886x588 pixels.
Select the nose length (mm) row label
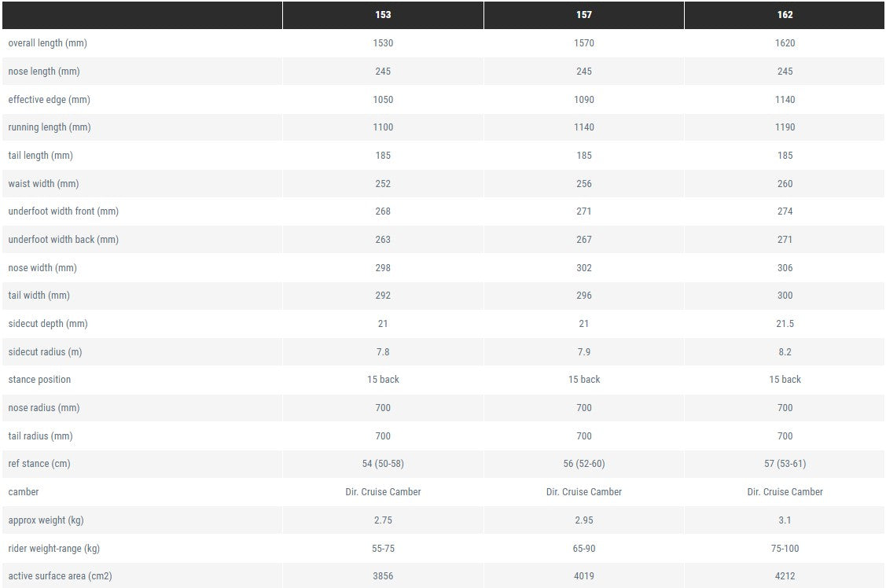[44, 72]
